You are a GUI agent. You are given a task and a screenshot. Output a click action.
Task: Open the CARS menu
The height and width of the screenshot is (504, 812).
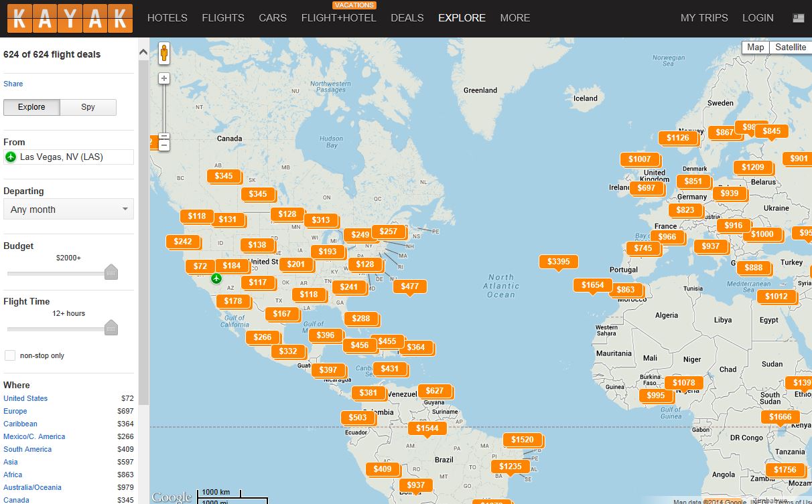coord(273,18)
